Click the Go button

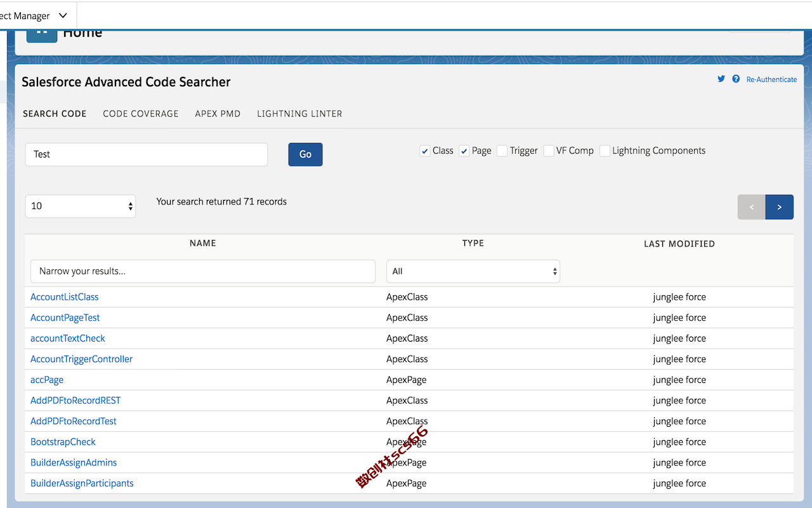tap(305, 154)
